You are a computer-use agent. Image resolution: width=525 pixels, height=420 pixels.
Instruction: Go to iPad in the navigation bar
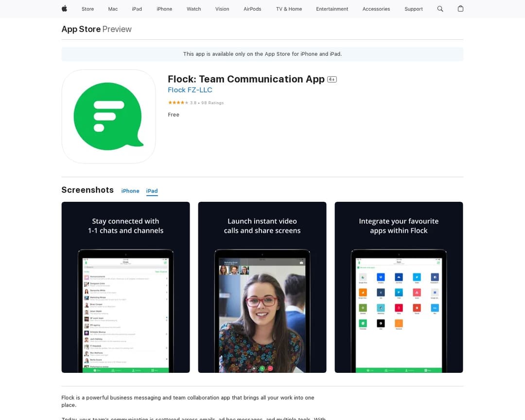pos(137,9)
